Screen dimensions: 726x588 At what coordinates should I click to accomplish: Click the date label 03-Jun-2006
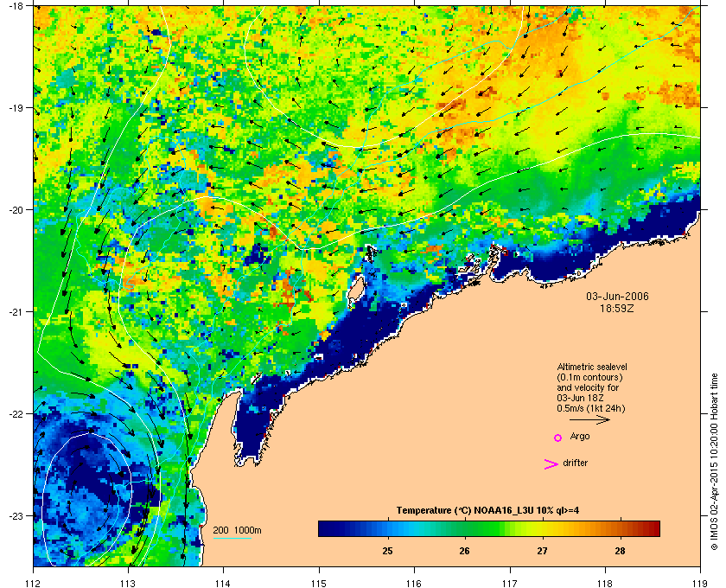point(617,297)
